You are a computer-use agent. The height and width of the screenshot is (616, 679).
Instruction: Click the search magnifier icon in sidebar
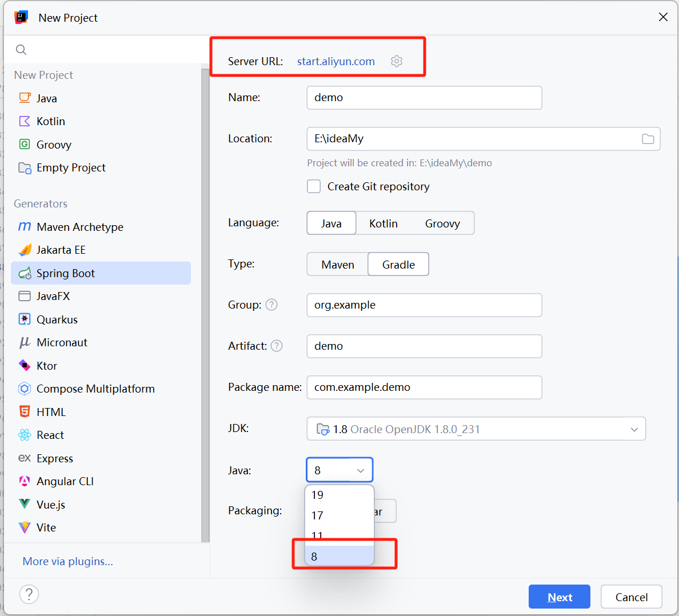21,50
